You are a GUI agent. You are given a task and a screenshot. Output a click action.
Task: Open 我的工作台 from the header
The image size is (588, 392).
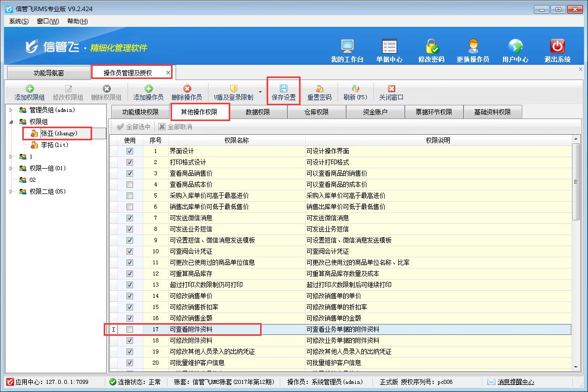tap(347, 47)
